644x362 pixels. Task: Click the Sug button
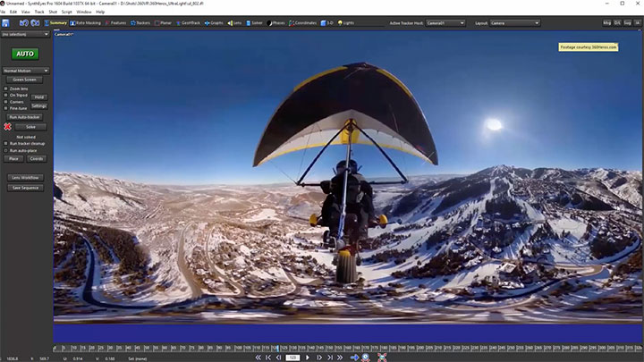point(628,23)
